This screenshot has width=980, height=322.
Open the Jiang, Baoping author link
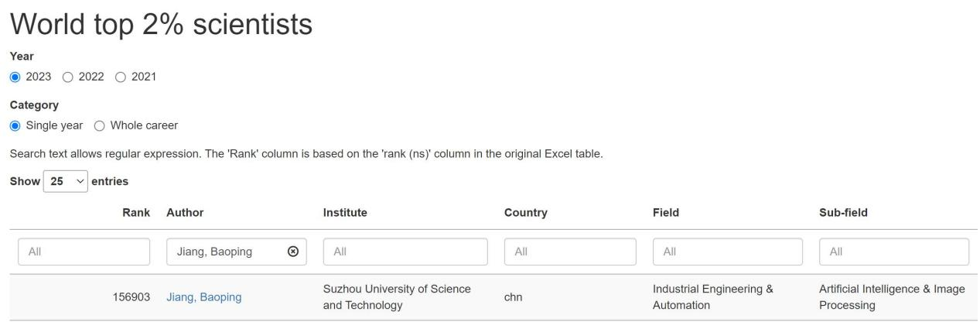click(x=203, y=297)
